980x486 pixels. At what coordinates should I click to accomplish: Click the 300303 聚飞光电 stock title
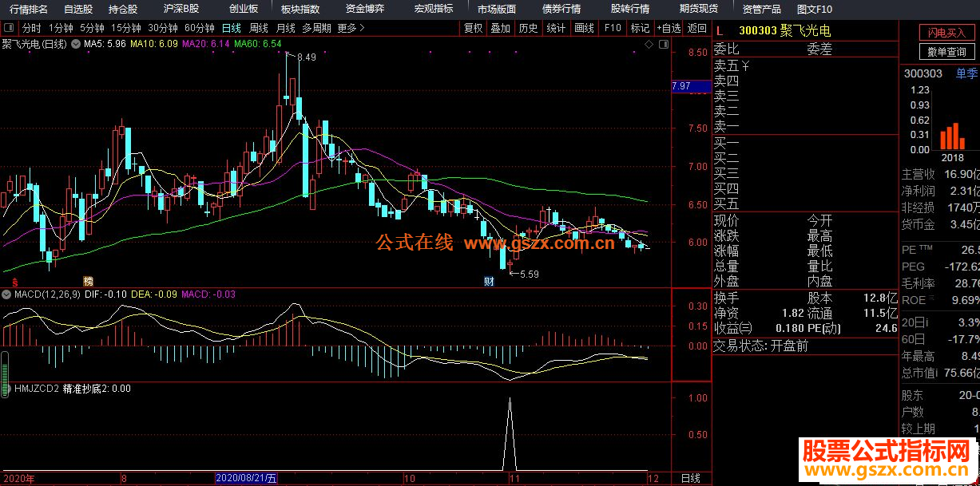tap(785, 30)
